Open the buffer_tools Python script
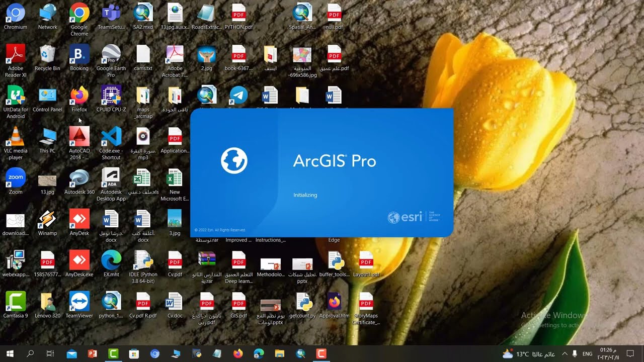Image resolution: width=644 pixels, height=362 pixels. [334, 264]
